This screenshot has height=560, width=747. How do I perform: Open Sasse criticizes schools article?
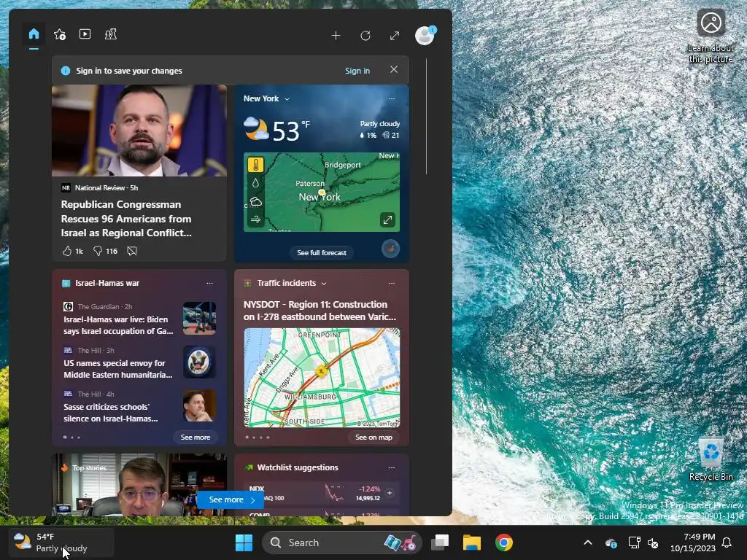click(x=111, y=413)
